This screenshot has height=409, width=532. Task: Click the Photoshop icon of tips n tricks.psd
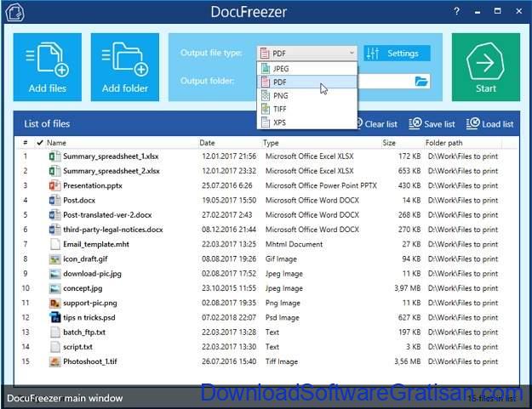pos(54,317)
